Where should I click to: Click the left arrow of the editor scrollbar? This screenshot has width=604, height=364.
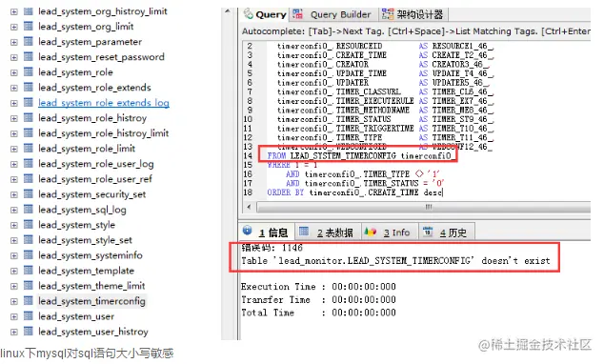tap(249, 207)
